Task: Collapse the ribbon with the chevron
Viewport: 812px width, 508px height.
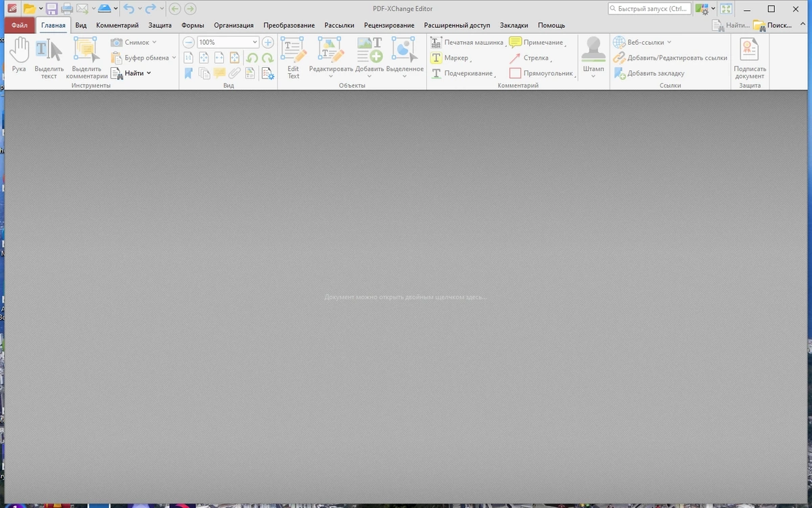Action: tap(802, 25)
